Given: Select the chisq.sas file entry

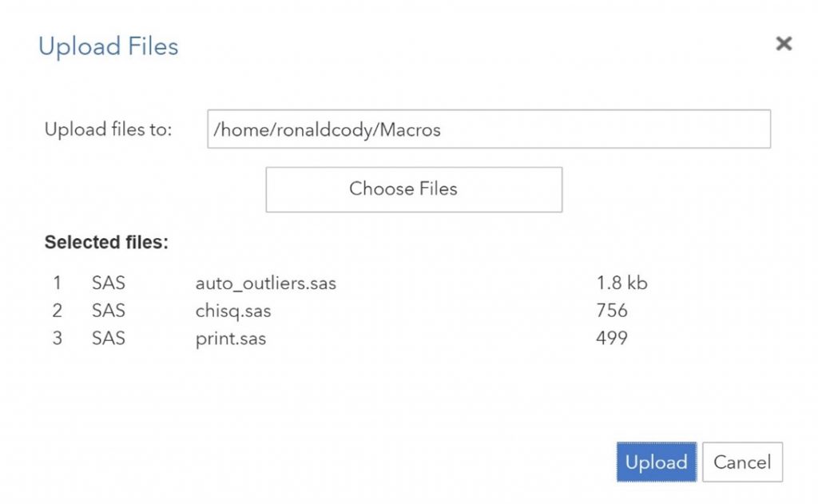Looking at the screenshot, I should pos(234,311).
